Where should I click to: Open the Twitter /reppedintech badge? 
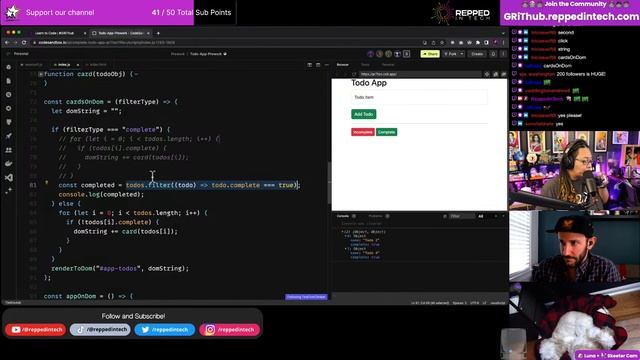pos(164,329)
